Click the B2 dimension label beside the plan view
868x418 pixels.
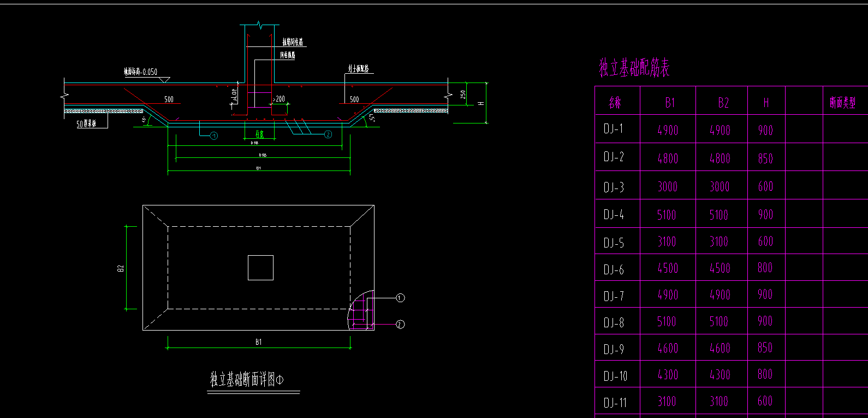tap(121, 268)
